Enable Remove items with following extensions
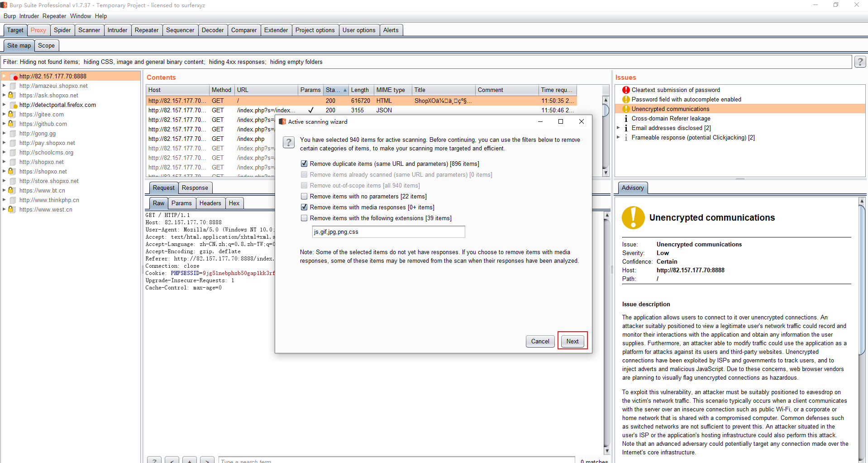Screen dimensions: 868x463 pos(304,218)
